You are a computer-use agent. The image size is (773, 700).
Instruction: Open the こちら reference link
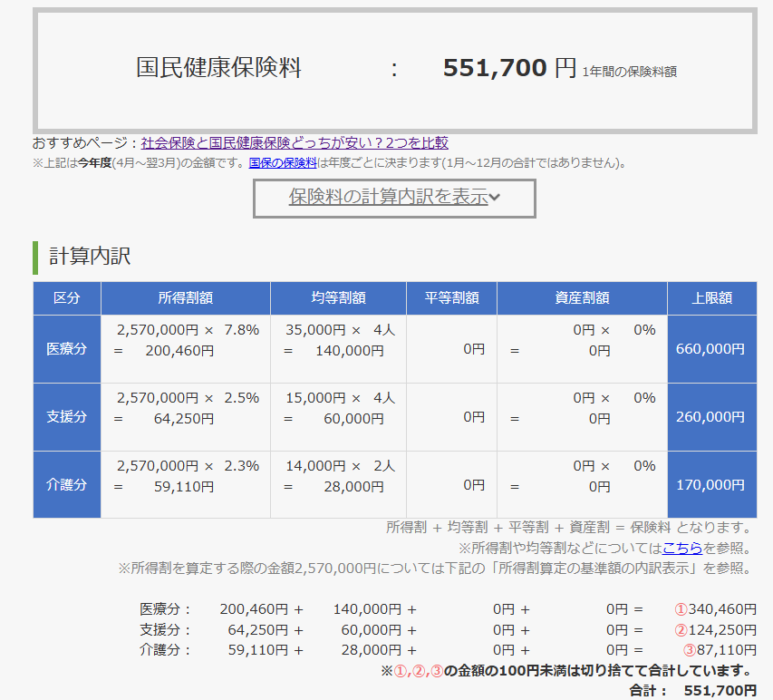click(682, 548)
